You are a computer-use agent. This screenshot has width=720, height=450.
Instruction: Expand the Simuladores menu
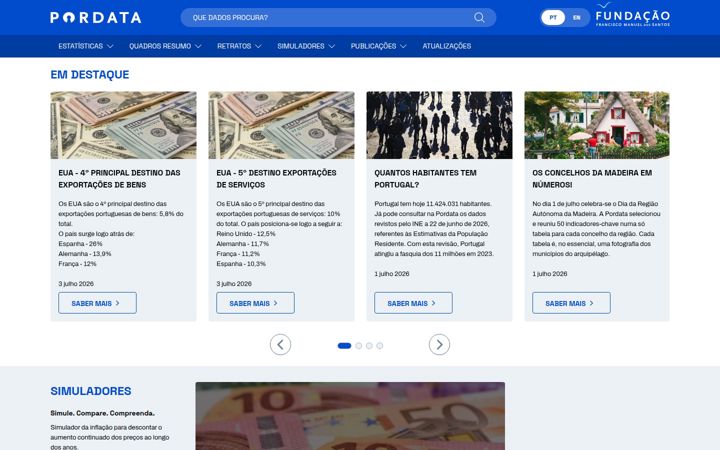[x=306, y=46]
